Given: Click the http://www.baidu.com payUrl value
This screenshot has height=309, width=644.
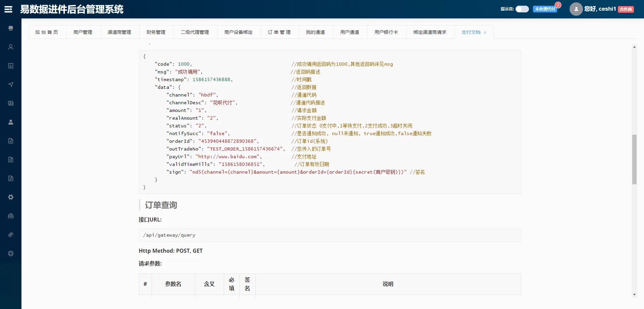Looking at the screenshot, I should pos(227,157).
